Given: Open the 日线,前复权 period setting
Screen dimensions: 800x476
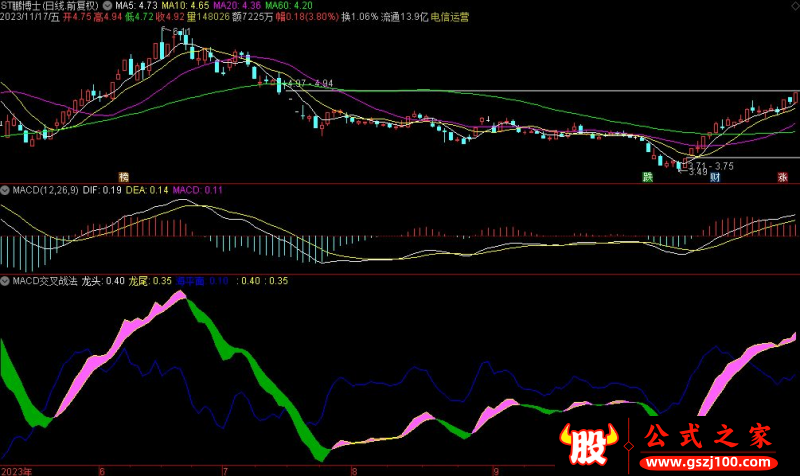Looking at the screenshot, I should click(x=76, y=6).
